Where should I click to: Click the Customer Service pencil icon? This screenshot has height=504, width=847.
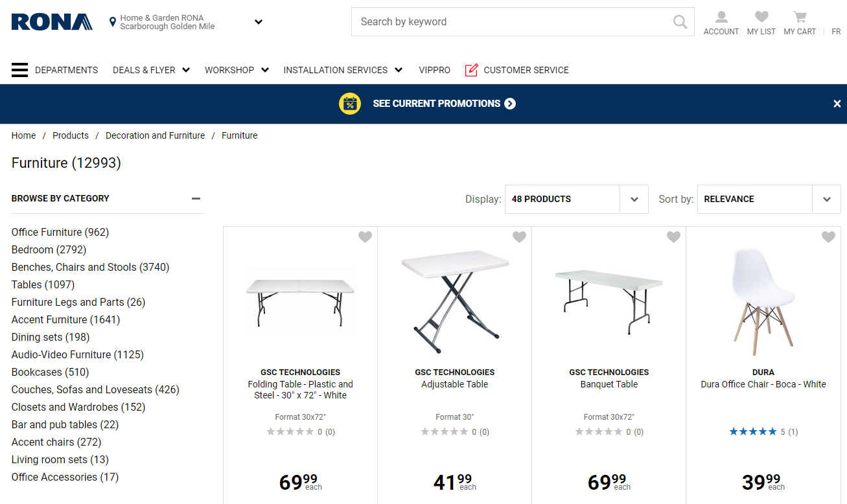tap(472, 69)
